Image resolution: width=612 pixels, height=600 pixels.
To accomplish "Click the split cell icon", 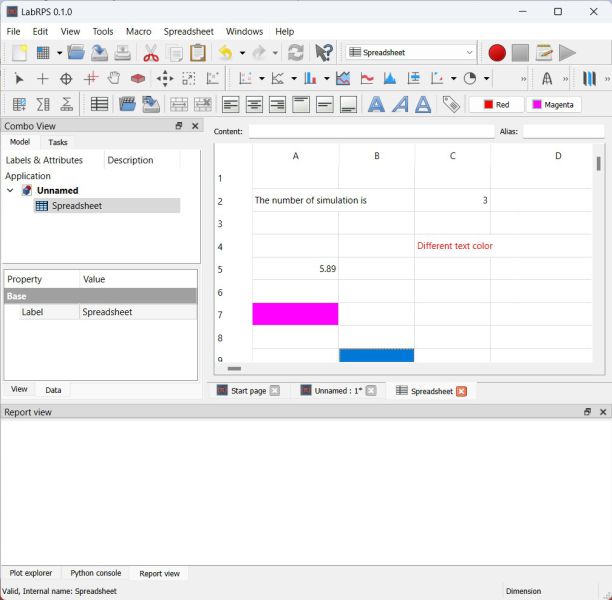I will pos(203,105).
